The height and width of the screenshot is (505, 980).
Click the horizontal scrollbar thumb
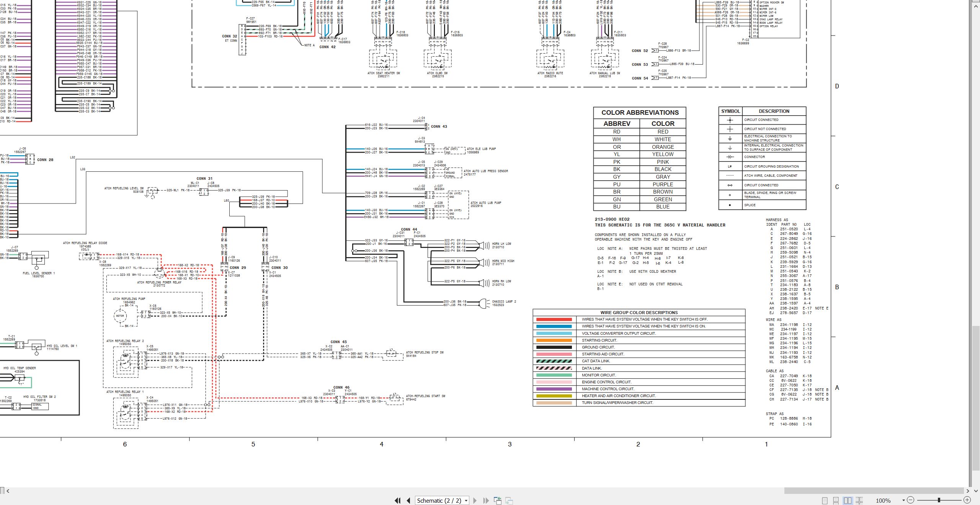coord(874,491)
